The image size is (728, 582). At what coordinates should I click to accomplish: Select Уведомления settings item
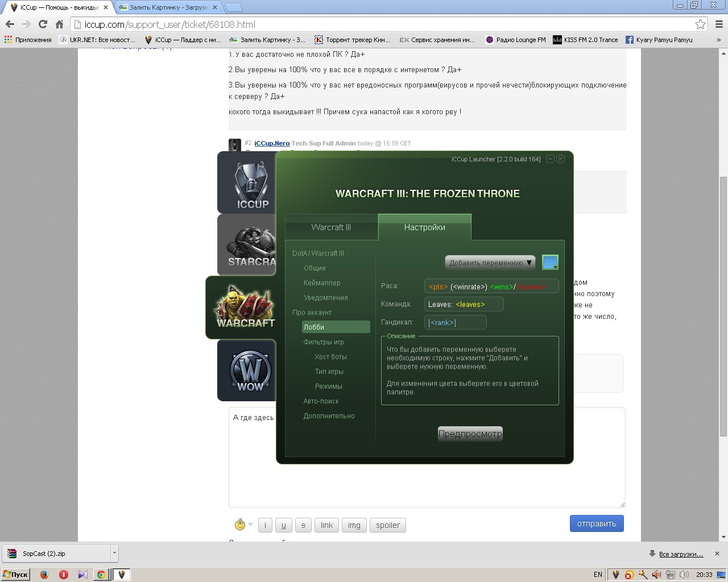coord(325,298)
